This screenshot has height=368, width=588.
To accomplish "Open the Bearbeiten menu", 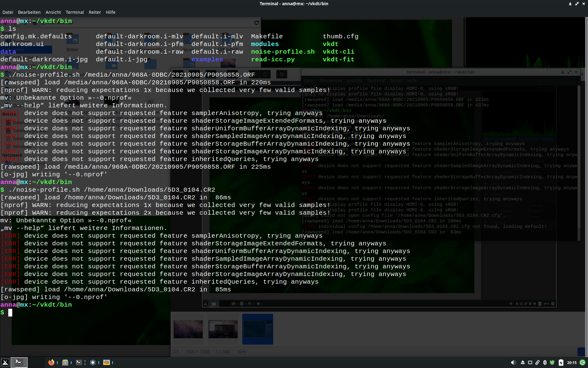I will click(x=29, y=12).
